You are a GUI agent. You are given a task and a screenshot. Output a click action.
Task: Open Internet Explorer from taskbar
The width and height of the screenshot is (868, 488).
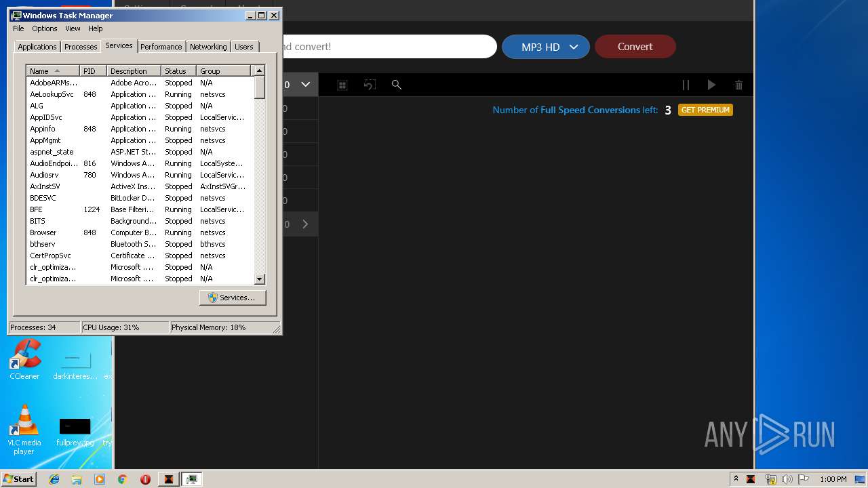pos(55,479)
